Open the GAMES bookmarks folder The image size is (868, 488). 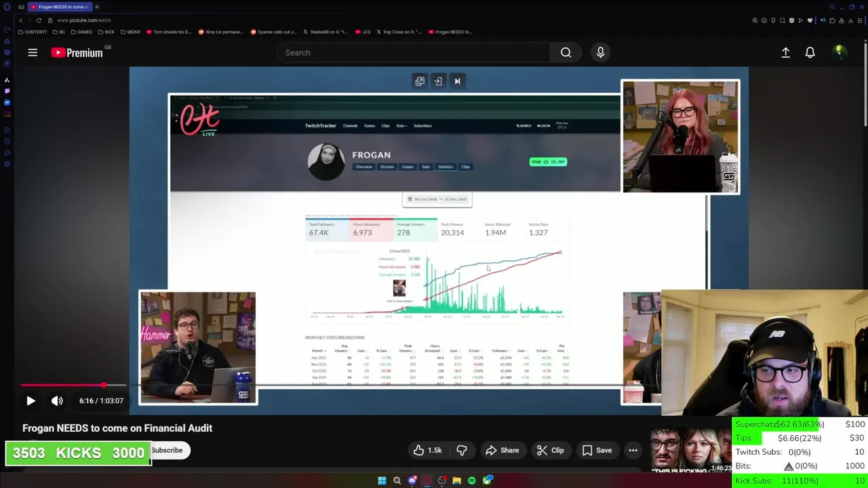pyautogui.click(x=81, y=32)
